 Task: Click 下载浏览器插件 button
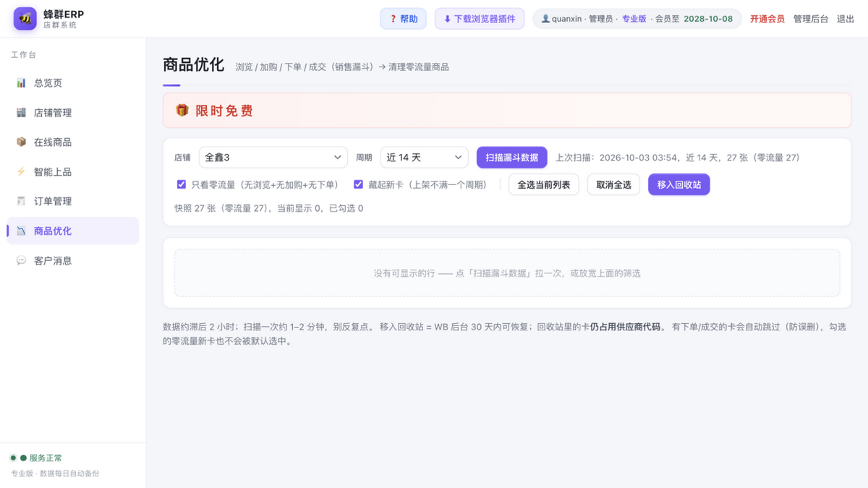click(x=480, y=19)
